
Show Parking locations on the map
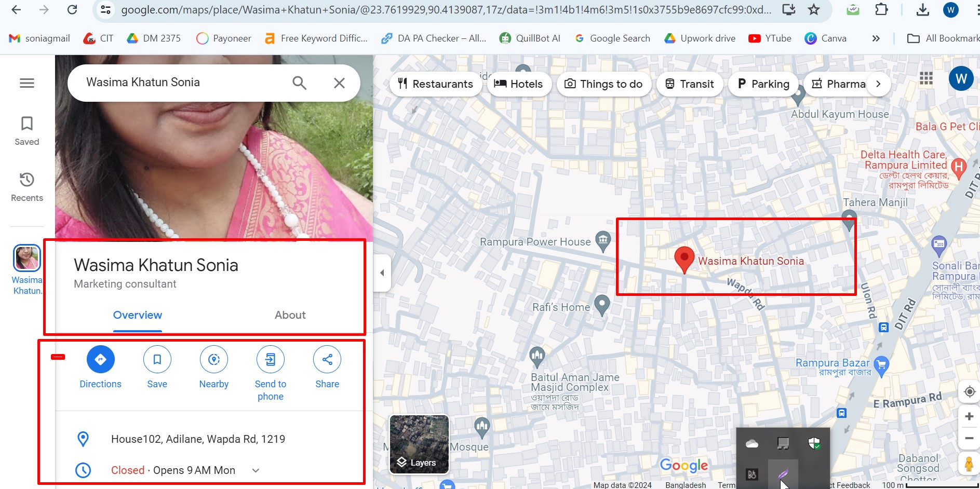(763, 84)
